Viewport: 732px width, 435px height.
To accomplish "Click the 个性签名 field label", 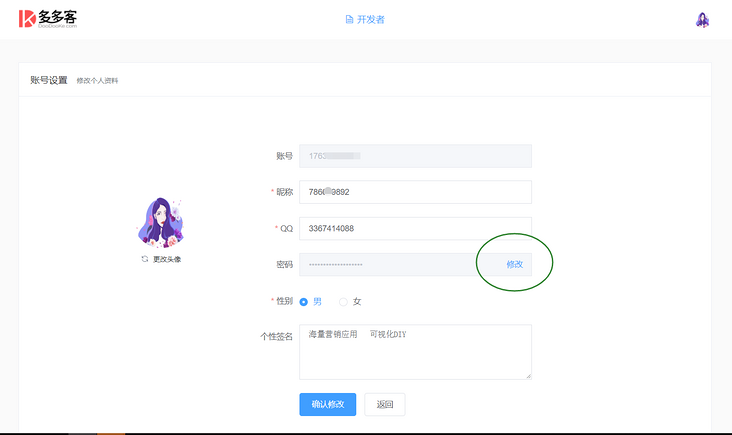I will (x=276, y=337).
